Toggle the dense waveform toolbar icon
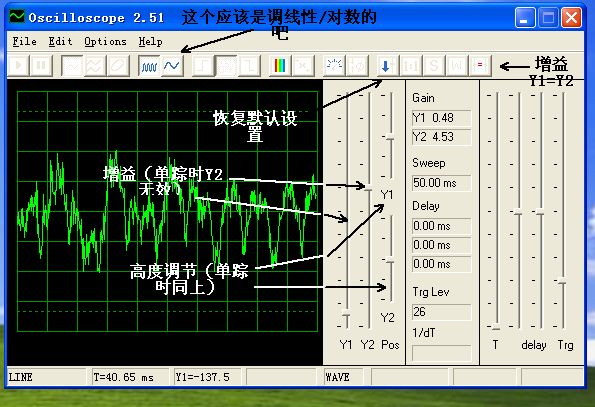 (x=149, y=66)
